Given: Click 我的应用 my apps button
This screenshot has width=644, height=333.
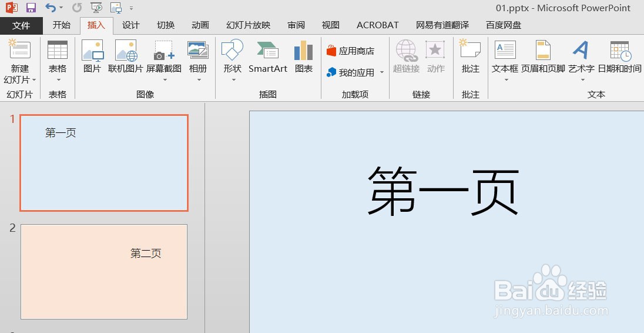Looking at the screenshot, I should [x=351, y=73].
